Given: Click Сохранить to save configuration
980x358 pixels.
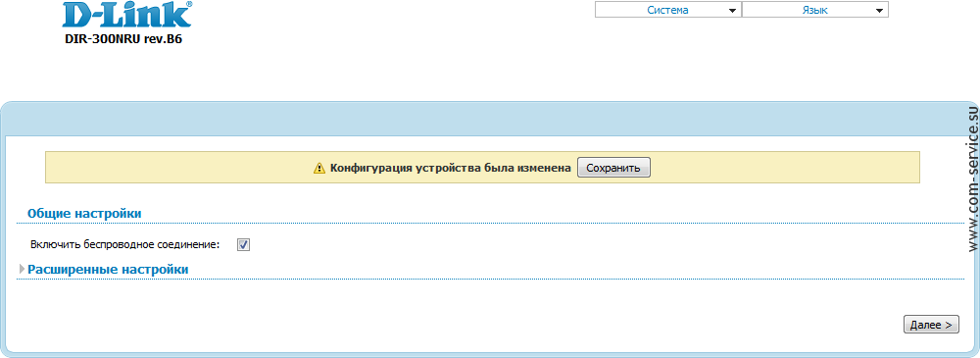Looking at the screenshot, I should [613, 168].
